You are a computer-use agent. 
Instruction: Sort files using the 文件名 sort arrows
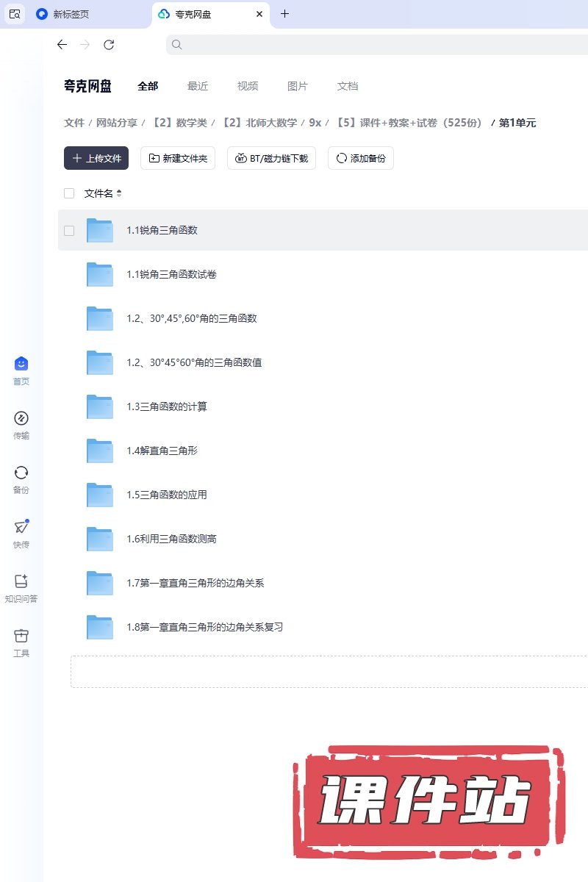(119, 193)
